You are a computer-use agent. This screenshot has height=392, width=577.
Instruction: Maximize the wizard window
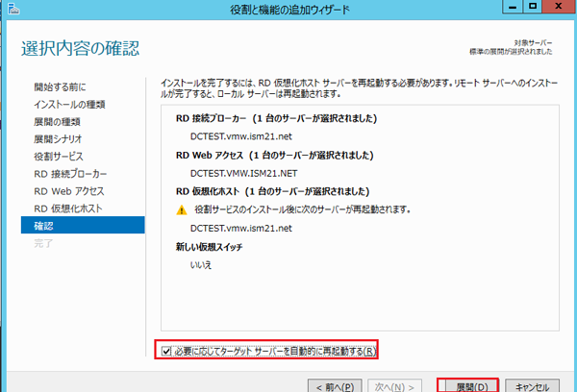click(532, 9)
